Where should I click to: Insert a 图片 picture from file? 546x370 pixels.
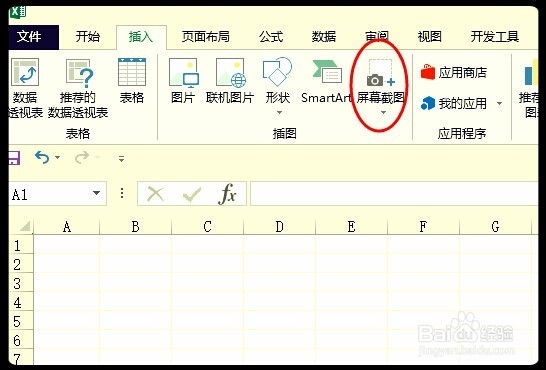click(183, 81)
